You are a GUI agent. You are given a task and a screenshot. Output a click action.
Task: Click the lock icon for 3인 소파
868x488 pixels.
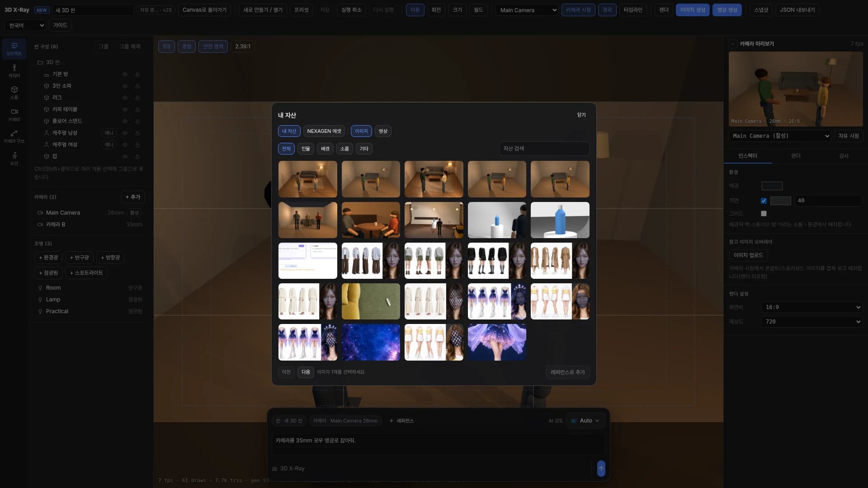[x=137, y=86]
